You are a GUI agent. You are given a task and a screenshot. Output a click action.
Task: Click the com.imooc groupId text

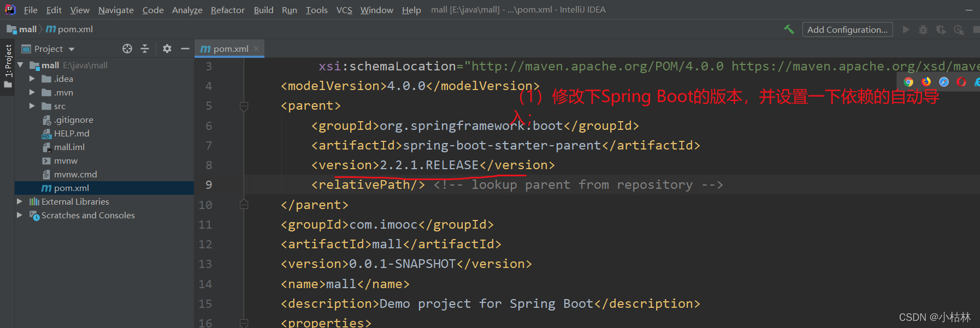(383, 224)
